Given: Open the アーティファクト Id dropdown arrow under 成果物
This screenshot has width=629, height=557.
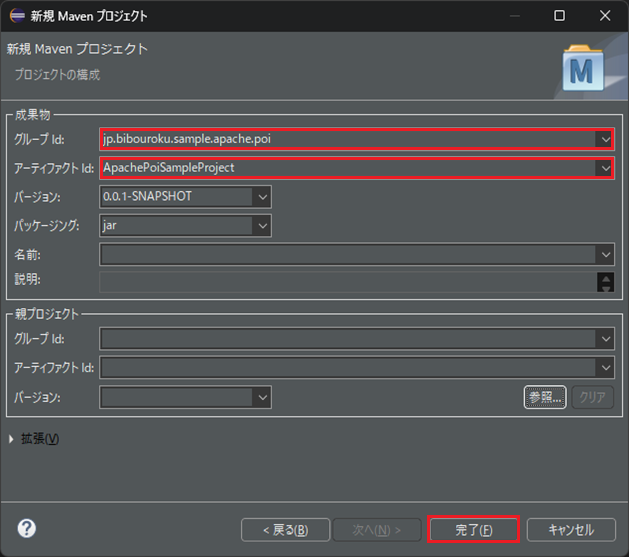Looking at the screenshot, I should tap(605, 168).
